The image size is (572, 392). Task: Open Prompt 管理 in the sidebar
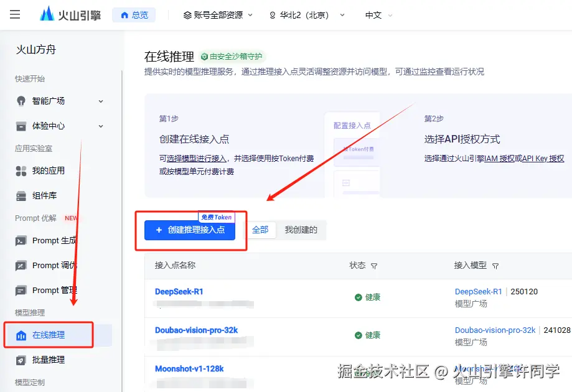click(x=54, y=290)
